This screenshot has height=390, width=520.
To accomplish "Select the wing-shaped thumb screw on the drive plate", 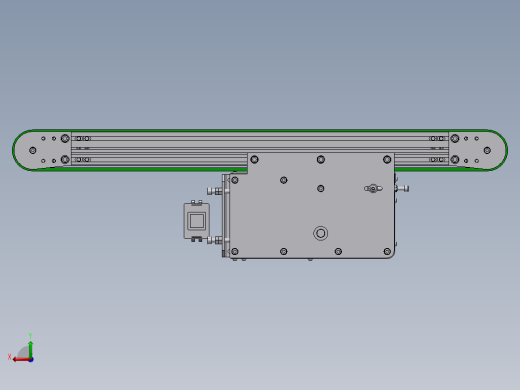I will (373, 189).
